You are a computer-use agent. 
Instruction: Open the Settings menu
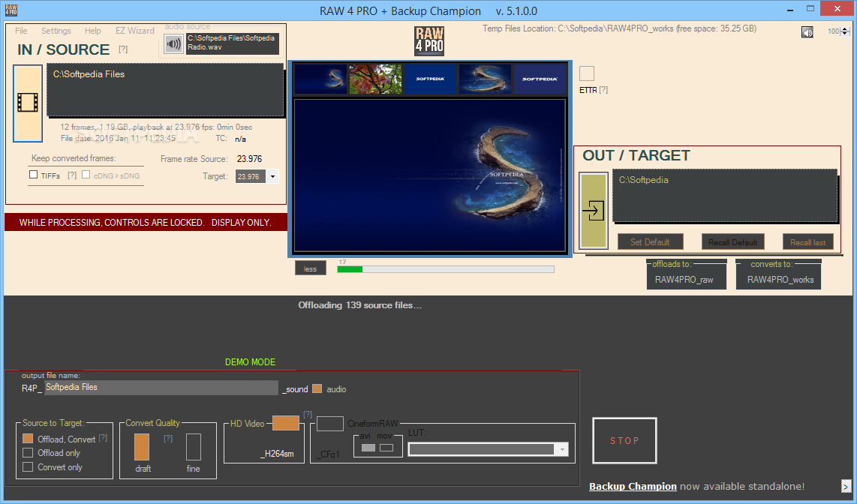[56, 31]
